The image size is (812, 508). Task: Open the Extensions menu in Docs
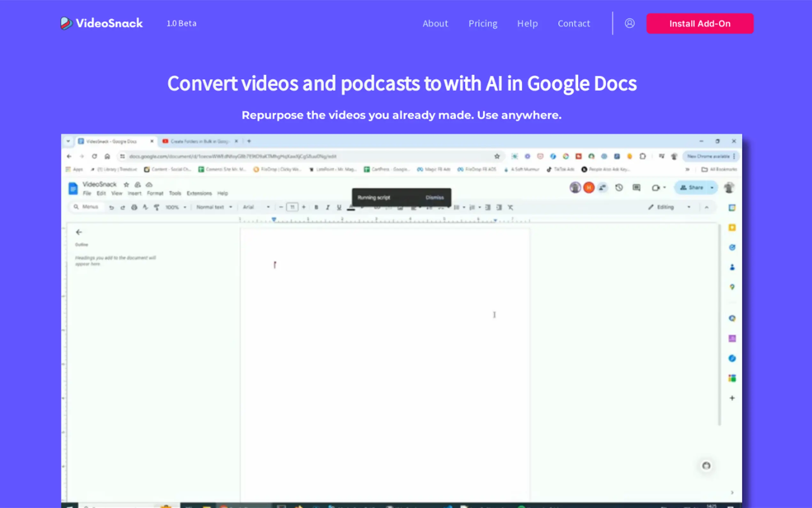pyautogui.click(x=199, y=193)
